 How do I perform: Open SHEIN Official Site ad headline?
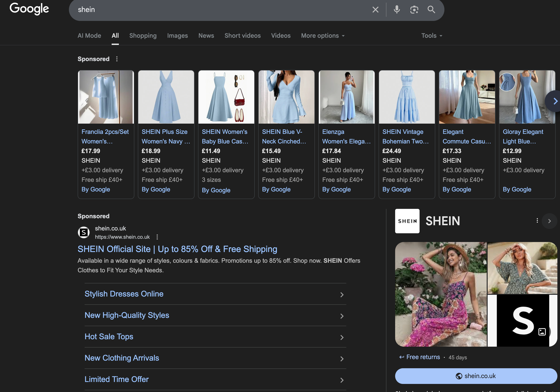click(x=177, y=249)
